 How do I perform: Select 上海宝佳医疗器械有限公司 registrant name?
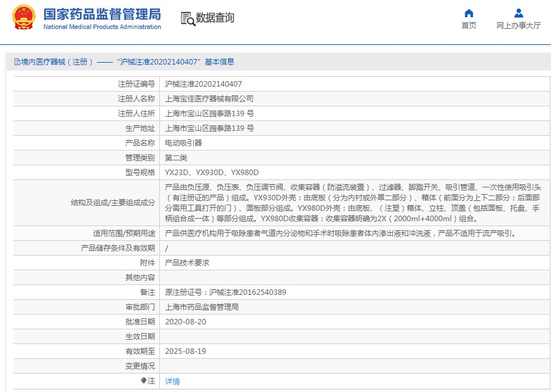pyautogui.click(x=209, y=99)
